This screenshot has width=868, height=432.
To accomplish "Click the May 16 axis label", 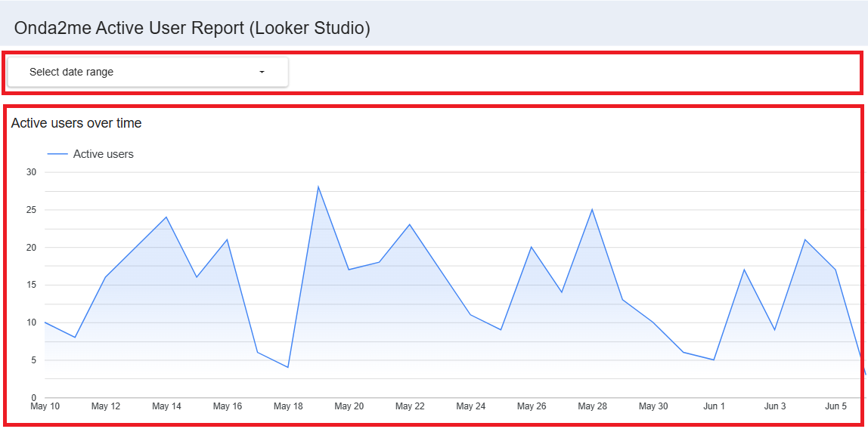I will coord(228,406).
